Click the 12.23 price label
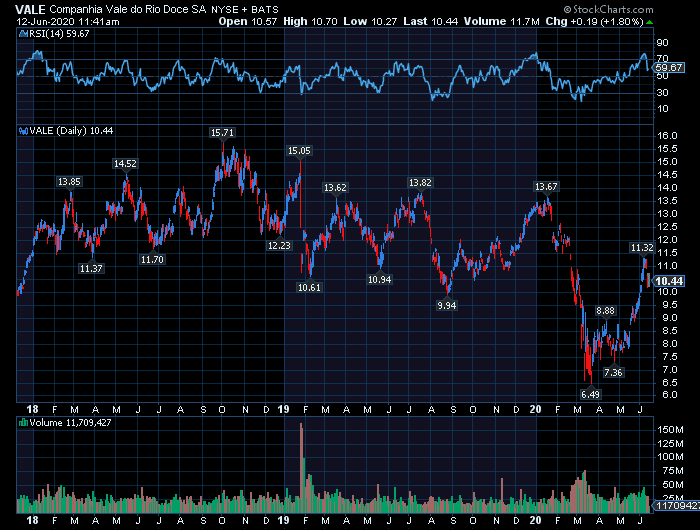The height and width of the screenshot is (530, 700). tap(279, 246)
